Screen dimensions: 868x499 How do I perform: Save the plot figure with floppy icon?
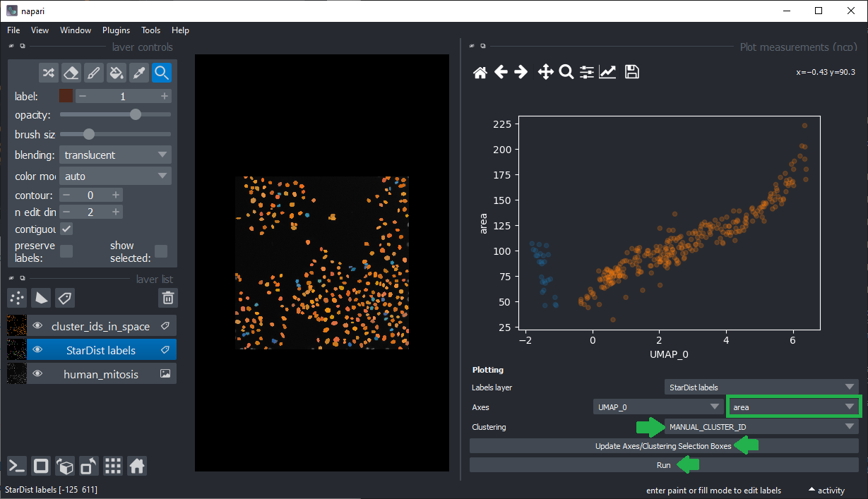pos(632,72)
